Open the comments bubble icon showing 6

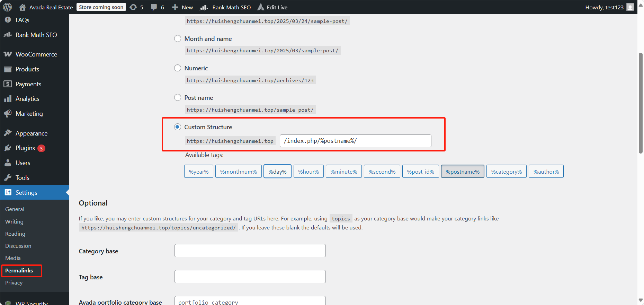point(154,7)
